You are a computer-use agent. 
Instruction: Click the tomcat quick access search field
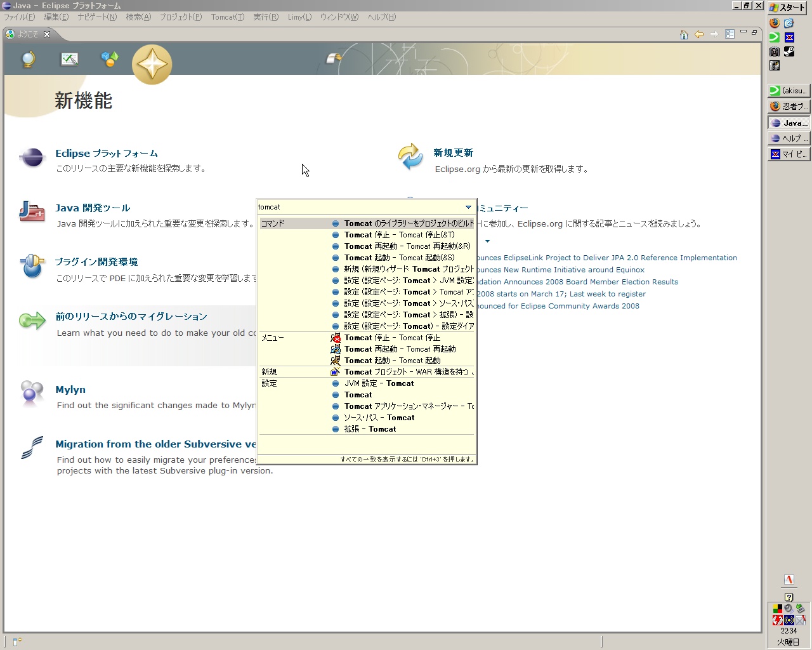point(360,207)
